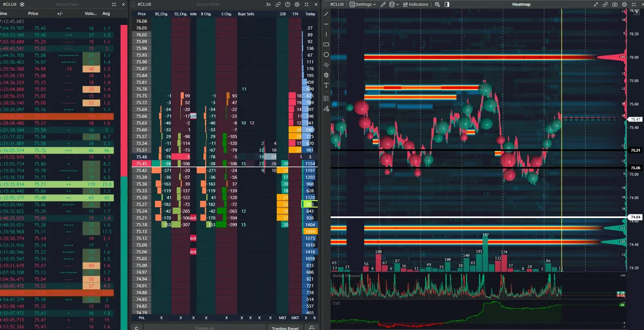644x330 pixels.
Task: Click the collapse arrows icon in Heatmap header
Action: pos(596,4)
